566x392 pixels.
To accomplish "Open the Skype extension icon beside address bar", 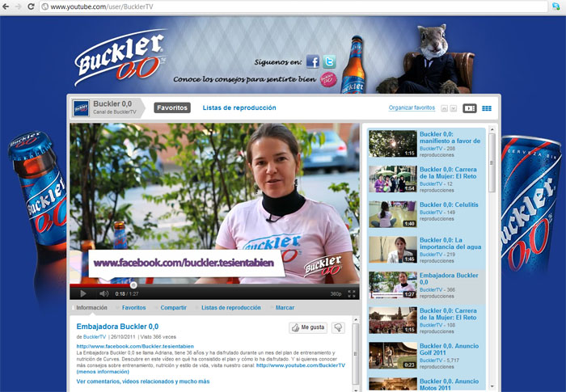I will click(556, 6).
